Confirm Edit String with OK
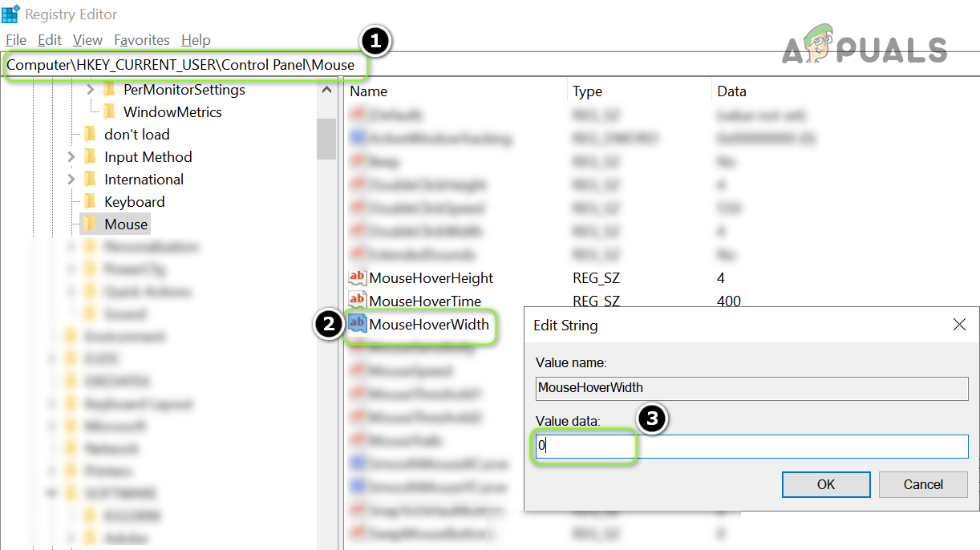 click(x=826, y=484)
